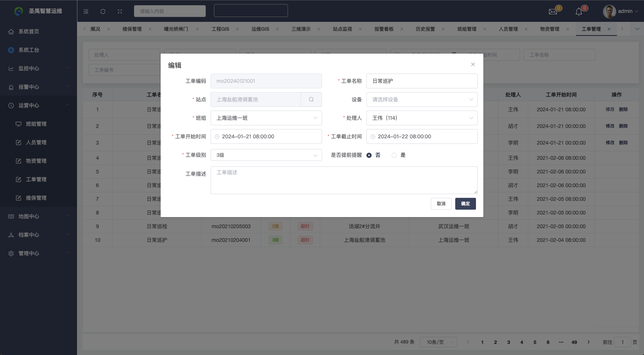Click the mail envelope icon in the header
Viewport: 644px width, 355px height.
click(553, 11)
